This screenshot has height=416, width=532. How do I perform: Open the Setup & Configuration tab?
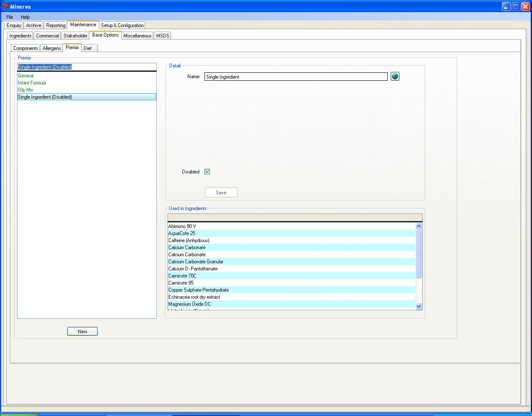pos(122,25)
